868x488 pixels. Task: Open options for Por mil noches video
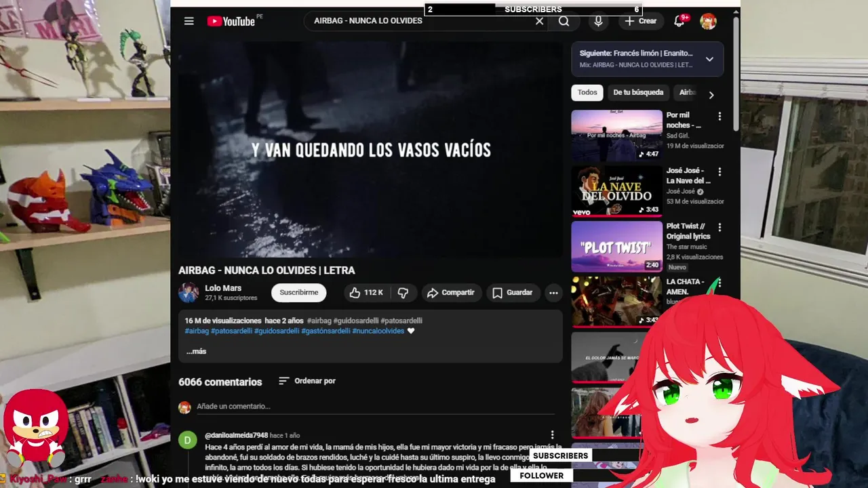point(719,116)
